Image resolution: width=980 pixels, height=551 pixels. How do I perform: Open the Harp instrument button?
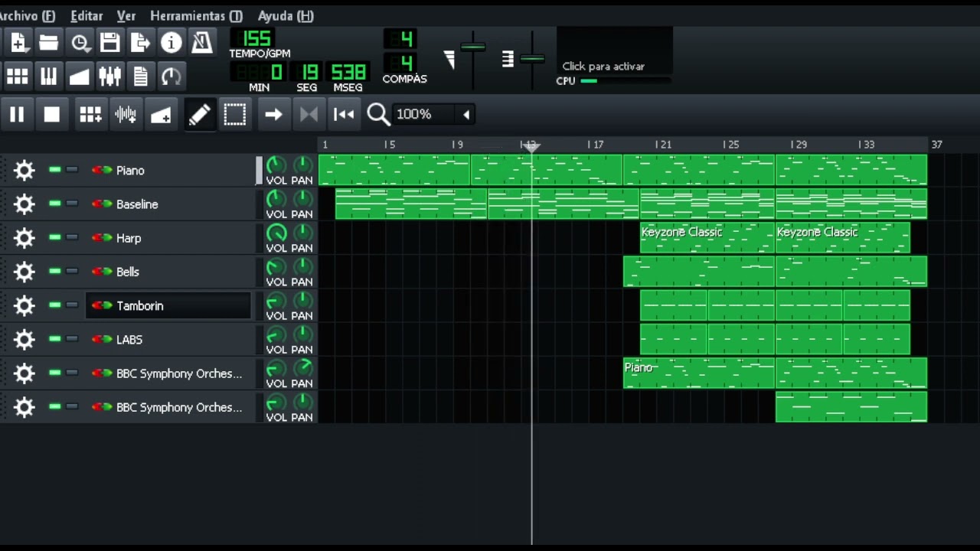(x=168, y=238)
